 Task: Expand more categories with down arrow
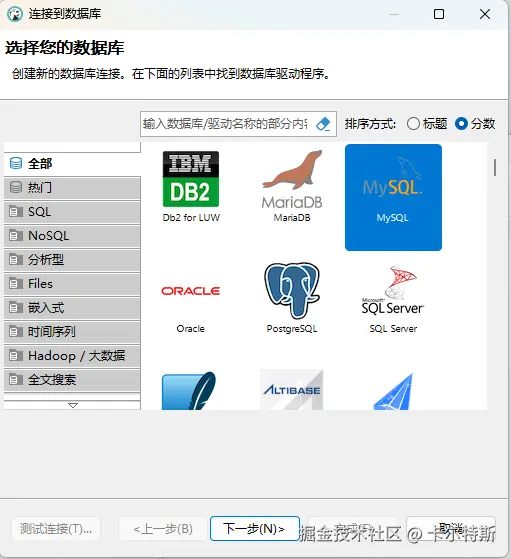[73, 405]
